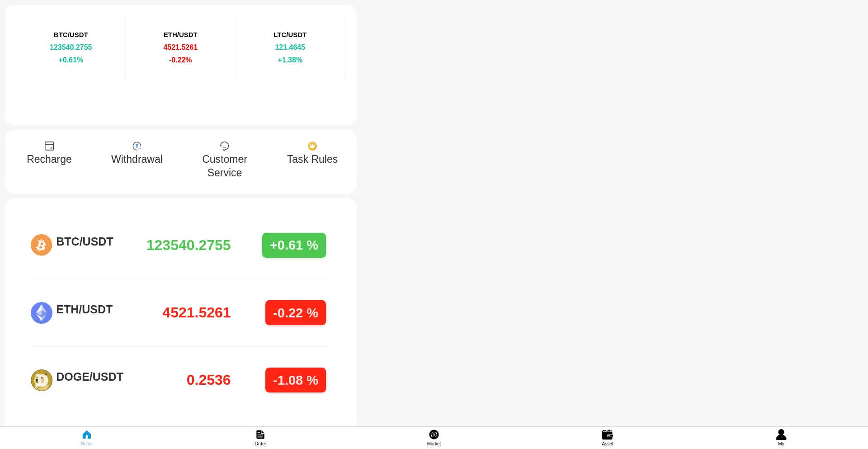Click the Recharge wallet icon
This screenshot has width=868, height=449.
49,146
